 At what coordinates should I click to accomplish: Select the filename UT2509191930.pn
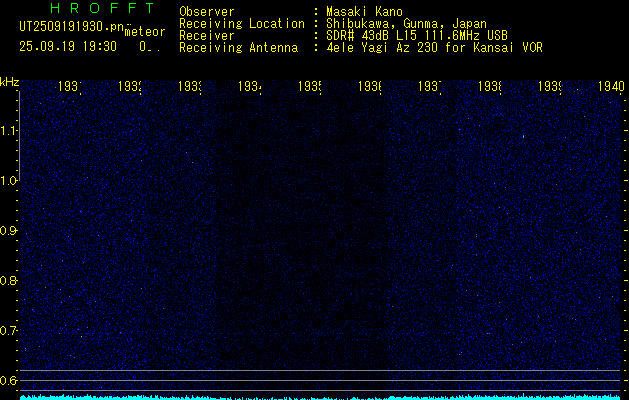point(71,27)
